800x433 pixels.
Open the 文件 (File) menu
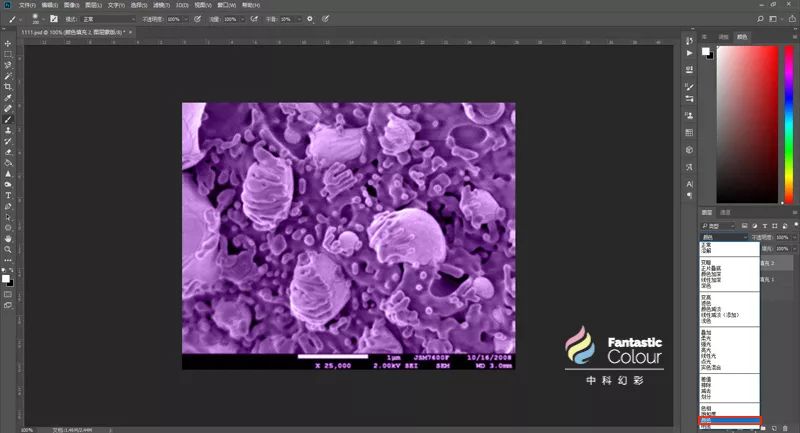tap(26, 5)
